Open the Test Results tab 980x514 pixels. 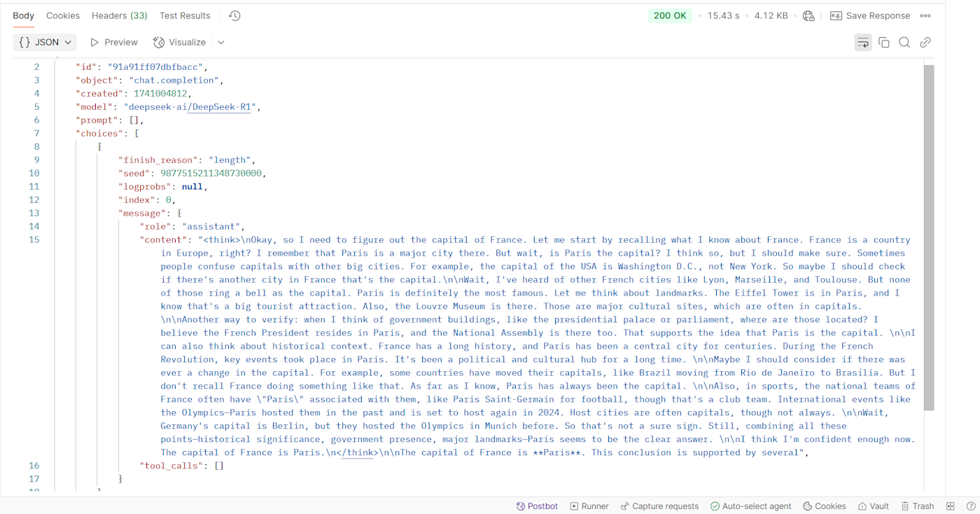[x=185, y=15]
